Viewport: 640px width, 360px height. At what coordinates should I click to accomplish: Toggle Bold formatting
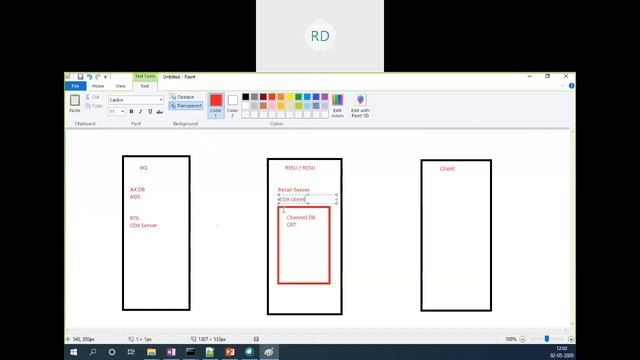click(x=131, y=111)
